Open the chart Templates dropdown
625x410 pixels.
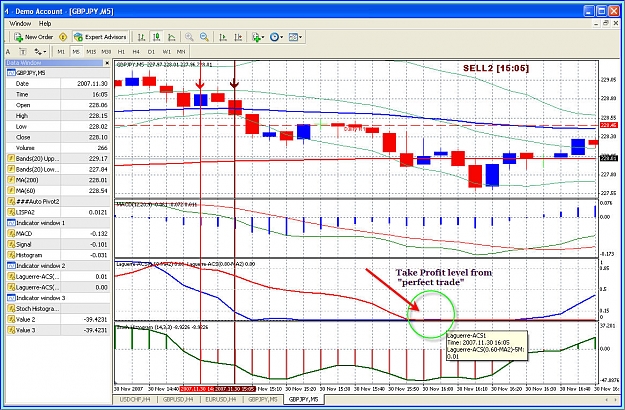(x=295, y=37)
